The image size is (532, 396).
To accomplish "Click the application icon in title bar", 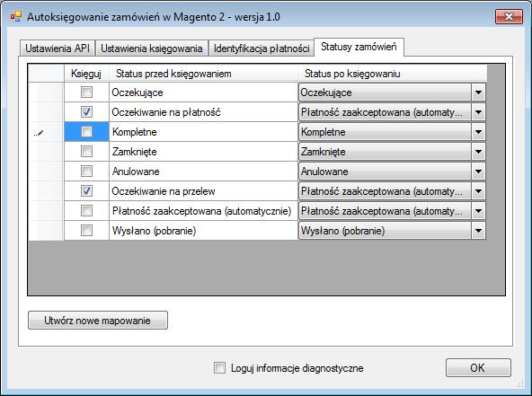I will tap(15, 16).
